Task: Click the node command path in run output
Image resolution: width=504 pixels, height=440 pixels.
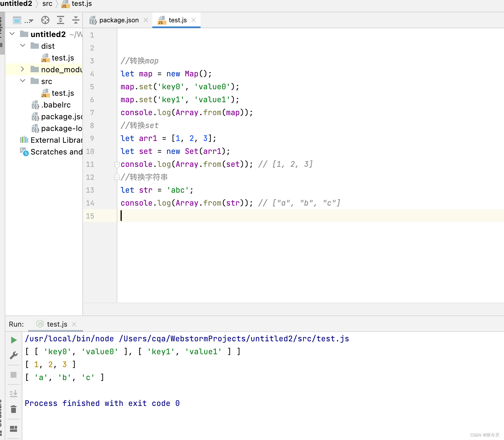Action: (187, 339)
